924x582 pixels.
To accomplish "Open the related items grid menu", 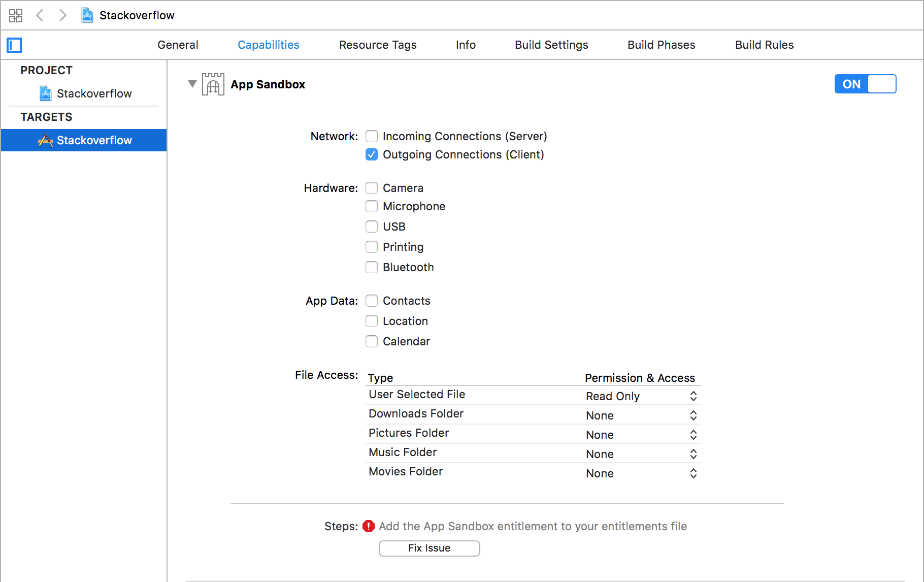I will coord(16,15).
